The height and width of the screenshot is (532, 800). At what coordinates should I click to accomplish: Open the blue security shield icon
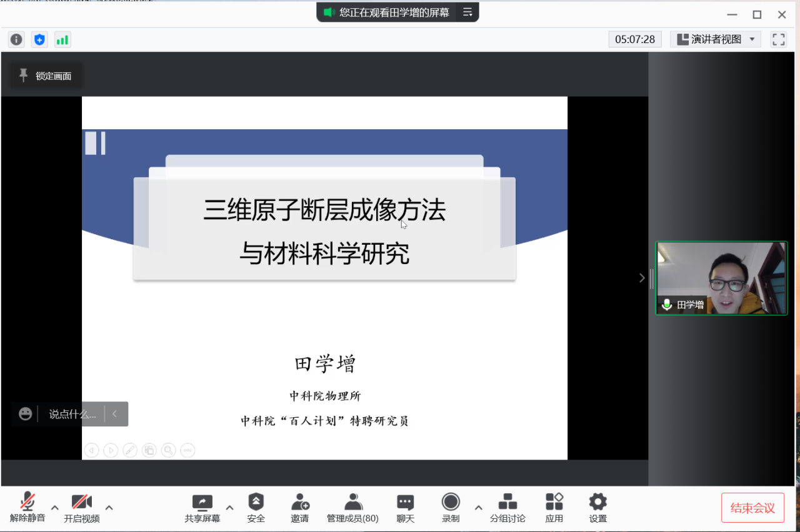coord(39,40)
